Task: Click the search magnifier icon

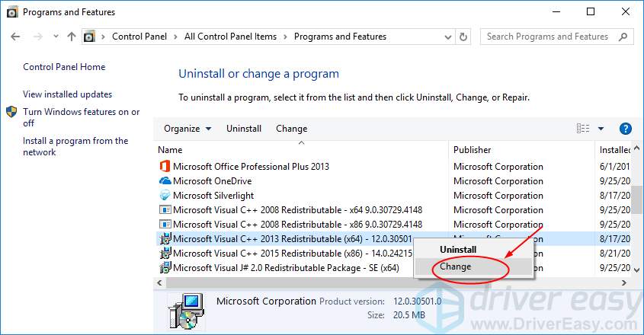Action: [623, 37]
